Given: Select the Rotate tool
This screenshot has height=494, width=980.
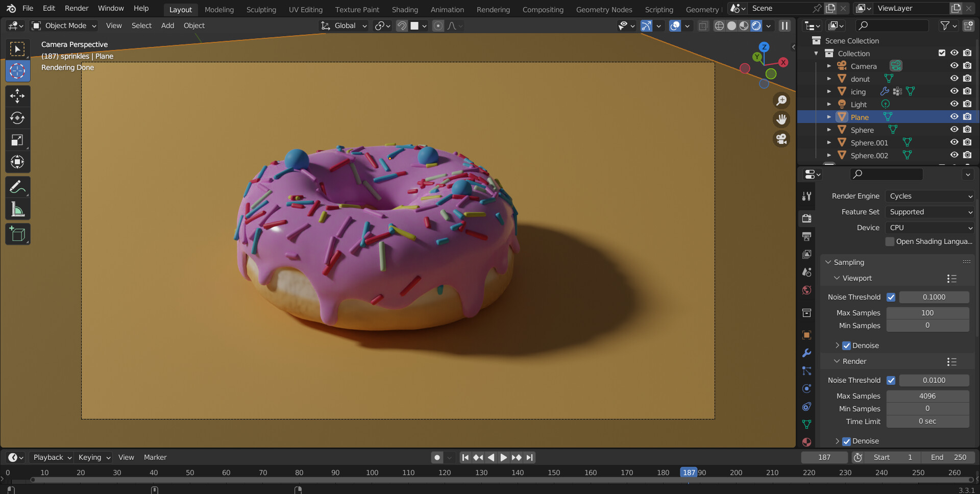Looking at the screenshot, I should [x=17, y=118].
